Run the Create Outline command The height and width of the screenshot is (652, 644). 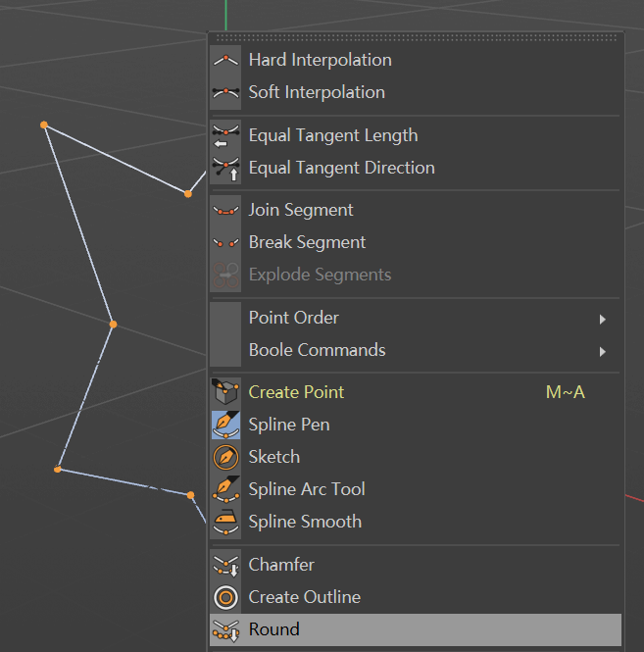click(416, 597)
